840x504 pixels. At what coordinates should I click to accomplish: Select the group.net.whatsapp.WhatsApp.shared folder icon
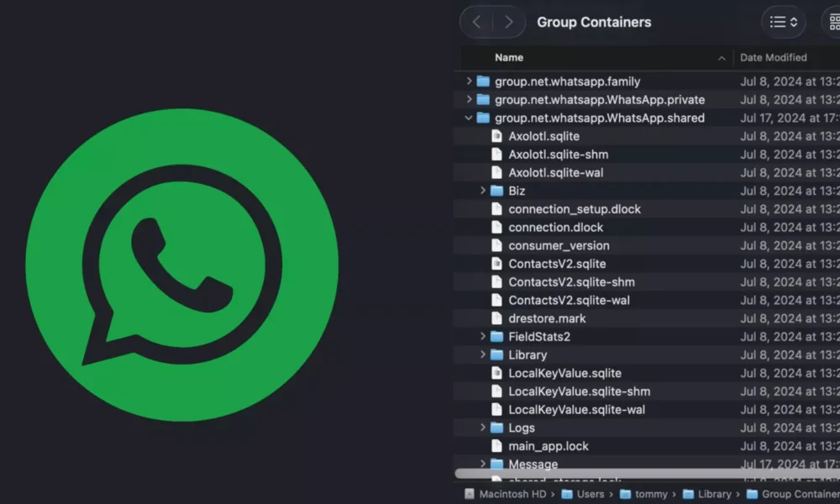pyautogui.click(x=483, y=118)
